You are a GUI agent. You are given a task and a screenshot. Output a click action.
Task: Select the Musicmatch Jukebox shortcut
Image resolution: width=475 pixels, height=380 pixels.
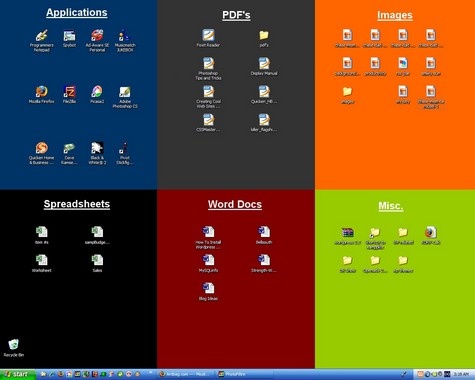125,40
